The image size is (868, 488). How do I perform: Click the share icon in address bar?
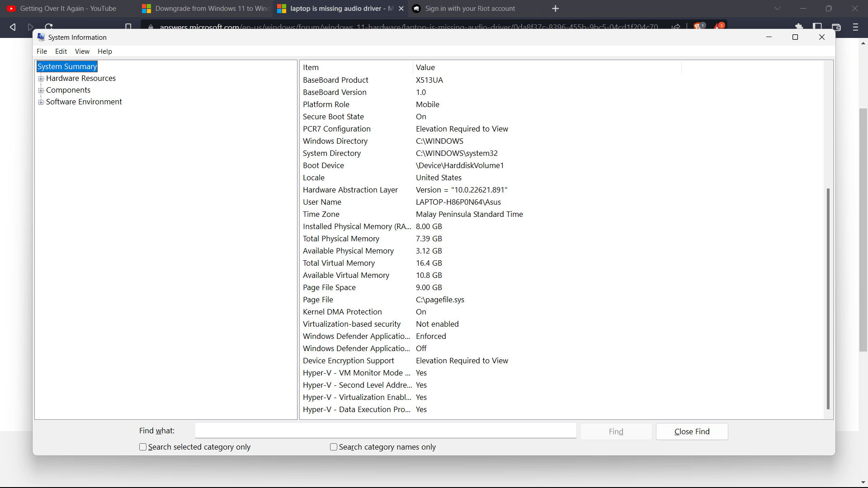(x=676, y=27)
